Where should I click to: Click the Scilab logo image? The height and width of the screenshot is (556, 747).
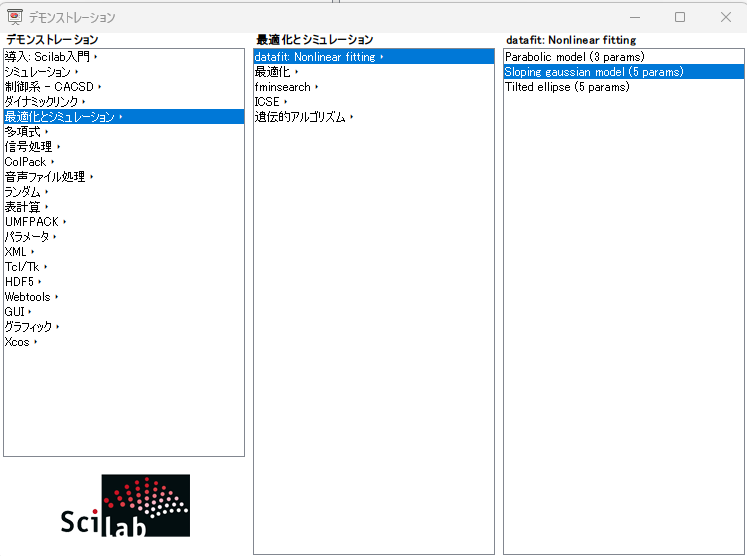tap(125, 506)
